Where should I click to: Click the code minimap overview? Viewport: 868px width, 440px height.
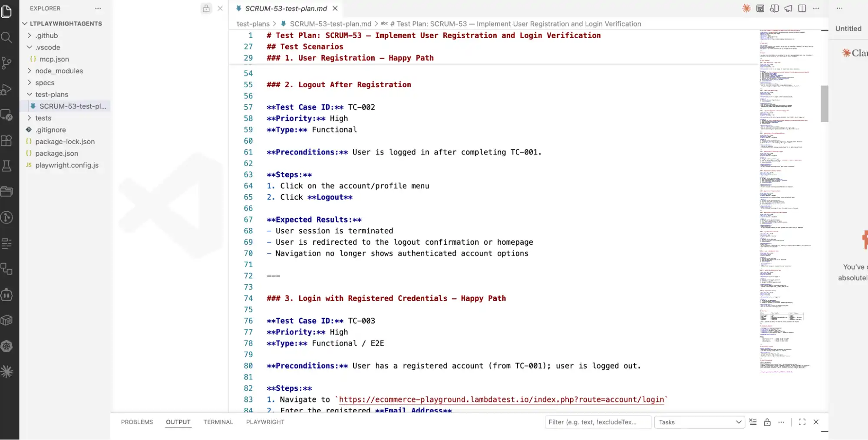click(787, 202)
